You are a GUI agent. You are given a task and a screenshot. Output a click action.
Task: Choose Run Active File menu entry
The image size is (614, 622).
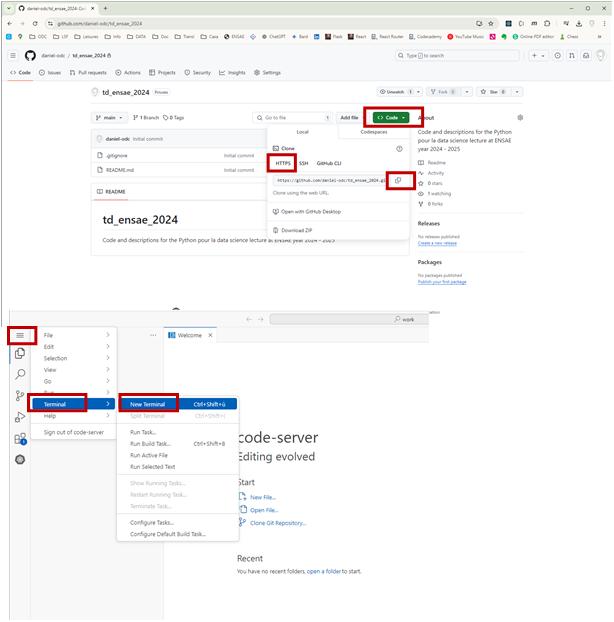click(x=178, y=455)
